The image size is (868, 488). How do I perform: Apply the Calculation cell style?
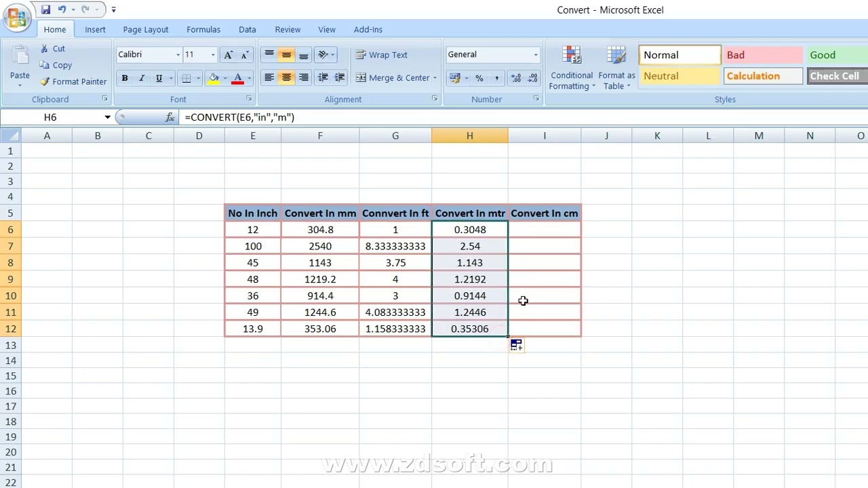point(764,76)
